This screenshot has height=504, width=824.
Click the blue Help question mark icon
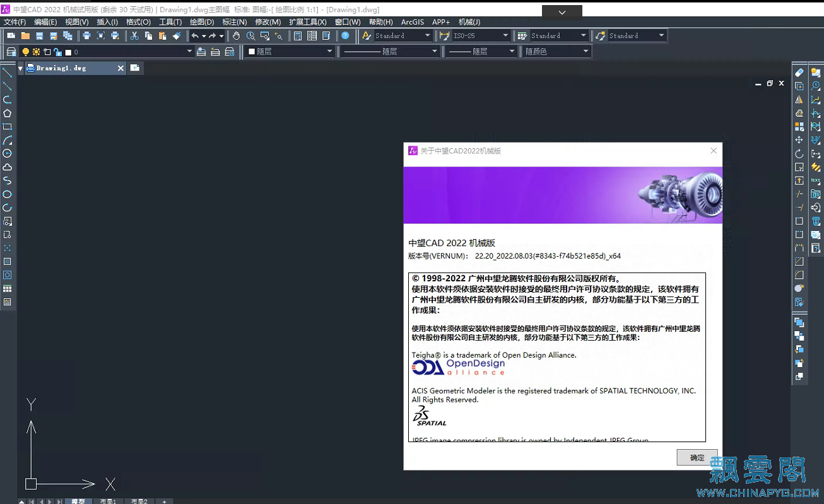pos(346,36)
